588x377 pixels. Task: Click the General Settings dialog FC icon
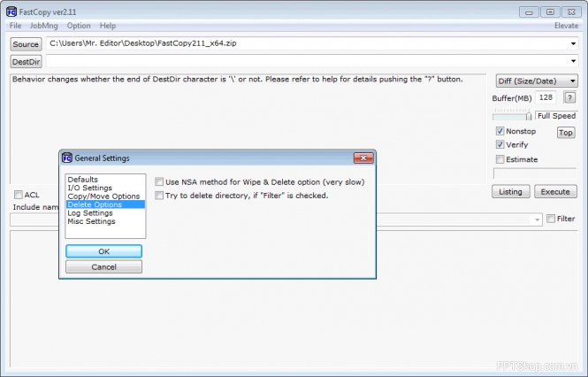(x=66, y=158)
